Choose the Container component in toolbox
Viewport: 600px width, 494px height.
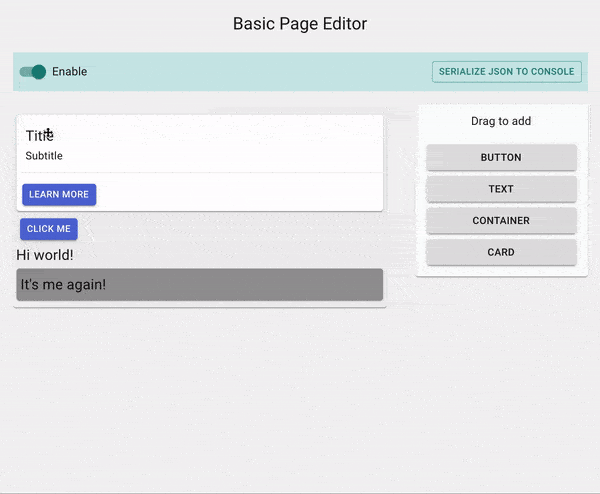pos(501,221)
